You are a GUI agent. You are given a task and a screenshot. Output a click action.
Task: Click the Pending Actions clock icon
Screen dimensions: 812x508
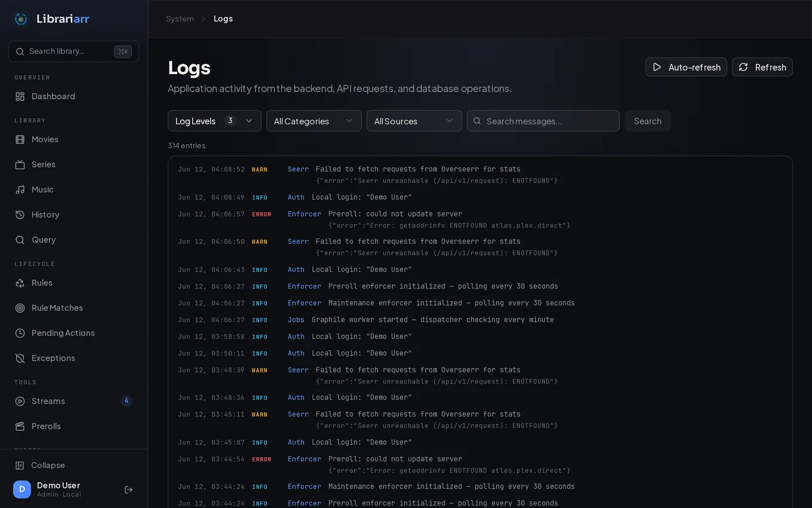pos(20,333)
